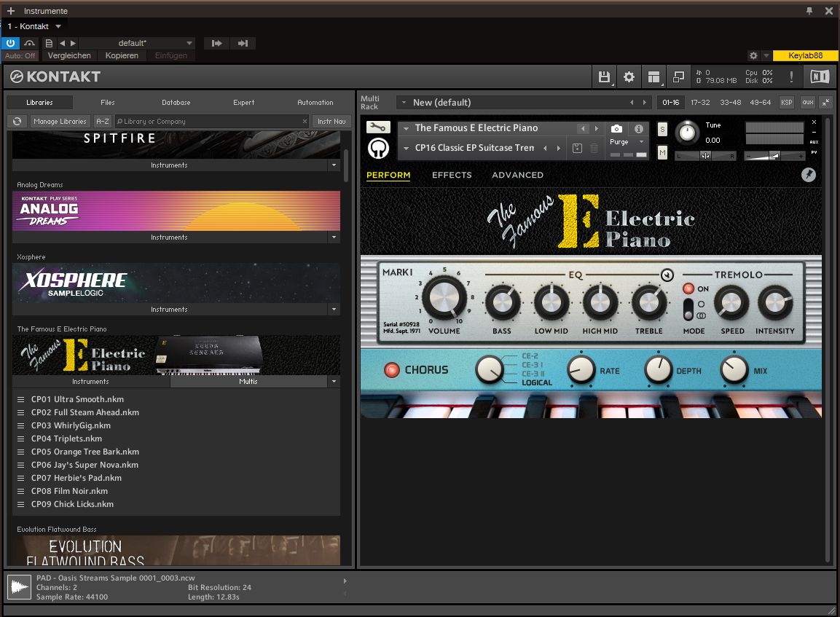Screen dimensions: 840x617
Task: Click the EQ clock icon
Action: (x=667, y=275)
